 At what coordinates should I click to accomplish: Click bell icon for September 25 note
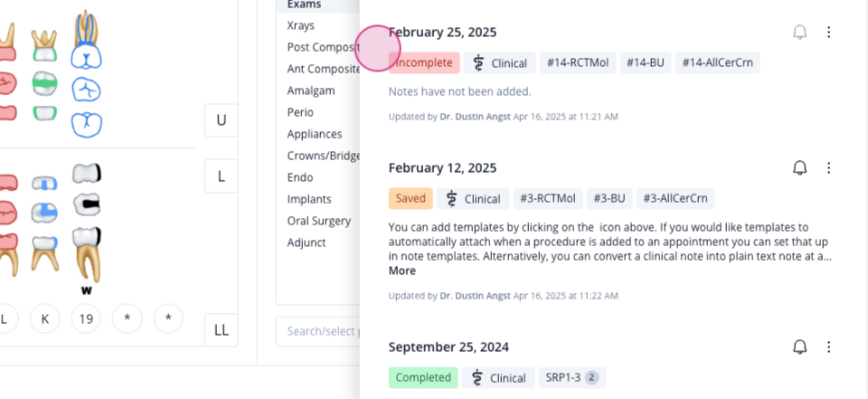pyautogui.click(x=800, y=347)
